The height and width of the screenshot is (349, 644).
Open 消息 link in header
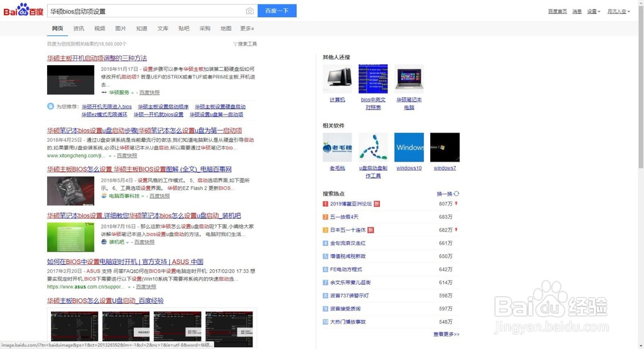pyautogui.click(x=577, y=12)
